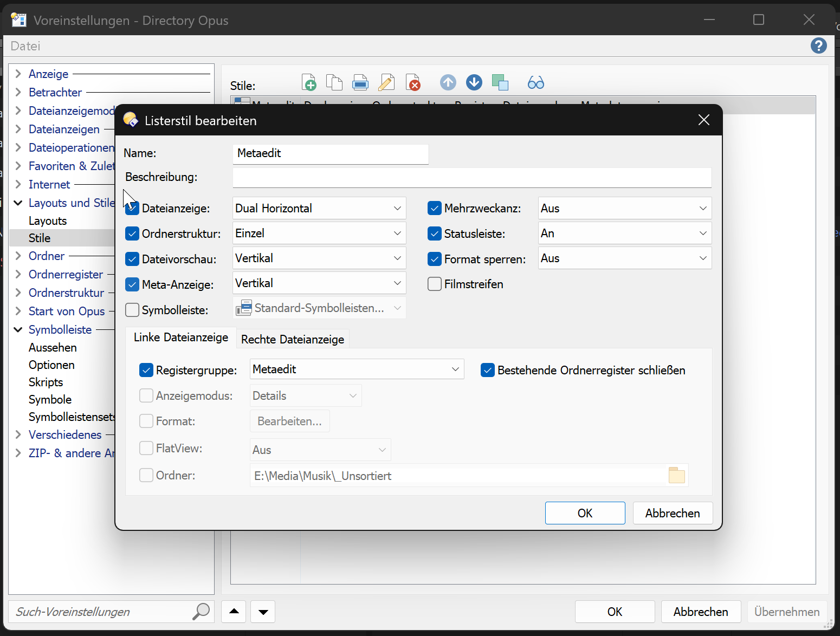Select Skripts under Symbolleiste
Screen dimensions: 840x636
pos(46,382)
